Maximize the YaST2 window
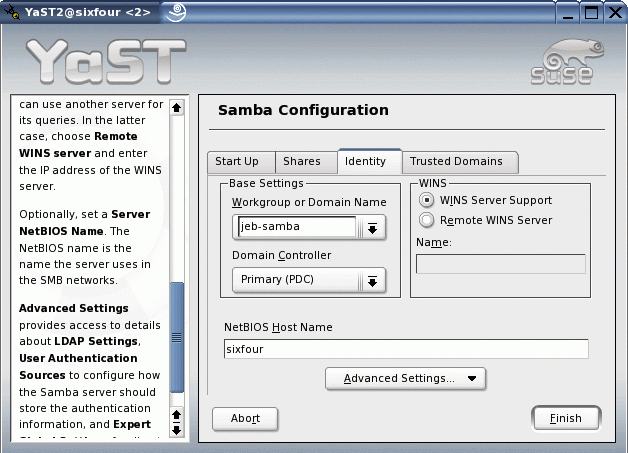This screenshot has width=628, height=453. 591,13
